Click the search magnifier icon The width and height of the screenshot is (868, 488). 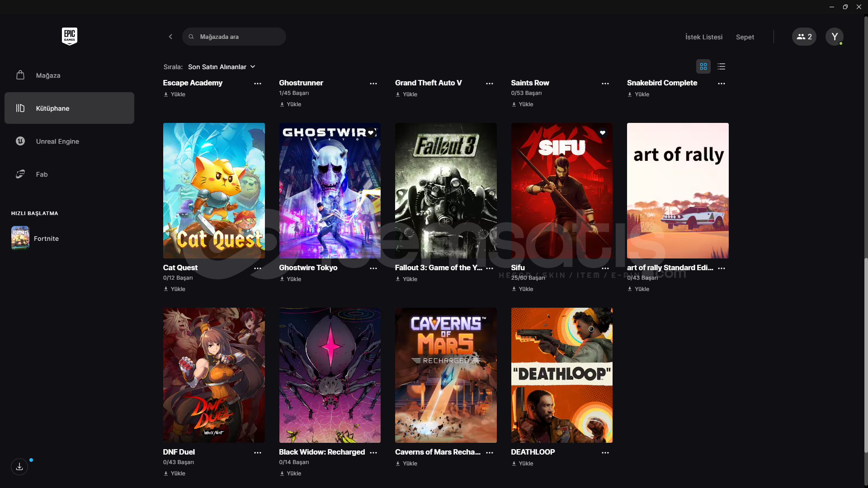click(x=191, y=37)
